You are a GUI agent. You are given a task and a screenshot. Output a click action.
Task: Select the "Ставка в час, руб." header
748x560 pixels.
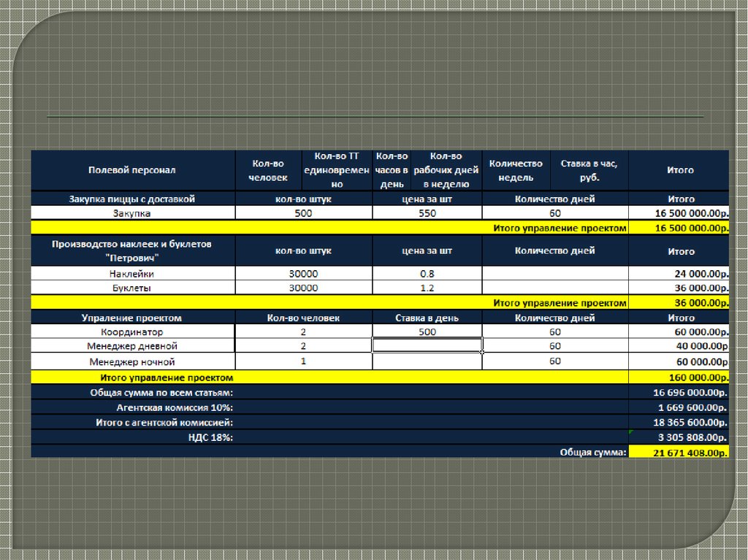tap(590, 170)
